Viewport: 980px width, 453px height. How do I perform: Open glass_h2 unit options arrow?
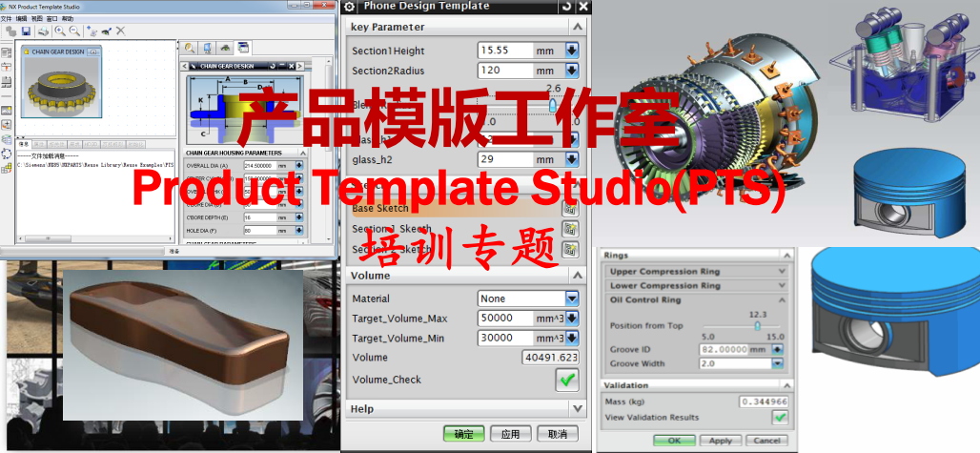572,159
